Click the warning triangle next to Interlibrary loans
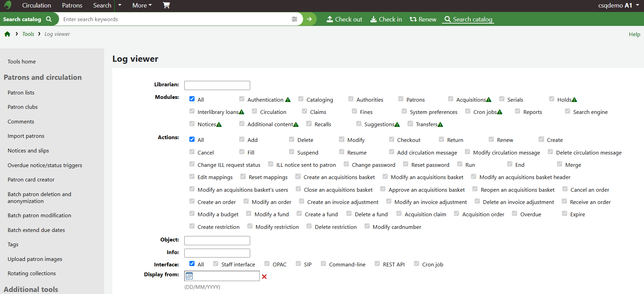644x294 pixels. pos(242,112)
